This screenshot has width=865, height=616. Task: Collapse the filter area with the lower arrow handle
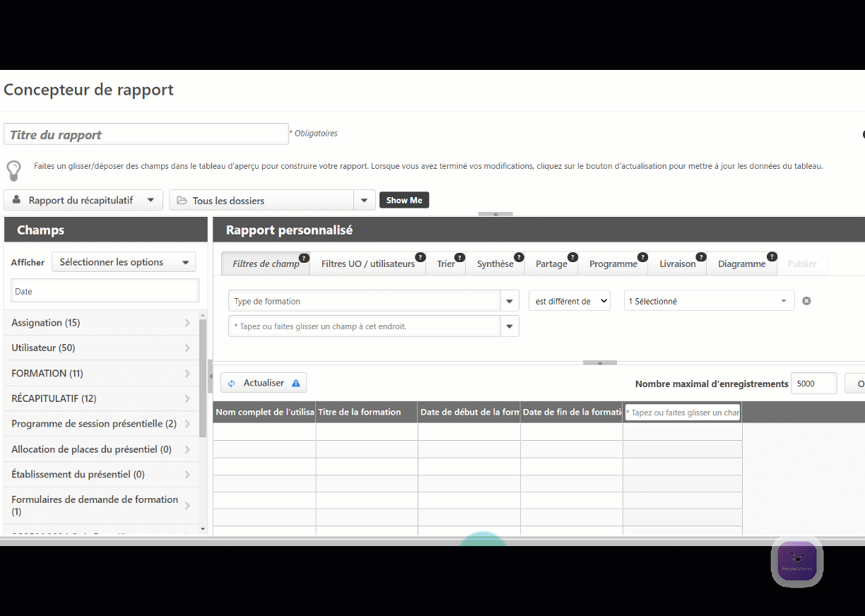600,362
